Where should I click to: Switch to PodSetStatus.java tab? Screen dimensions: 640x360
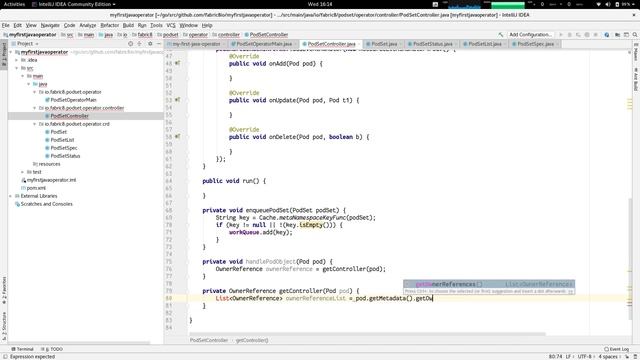pos(432,44)
